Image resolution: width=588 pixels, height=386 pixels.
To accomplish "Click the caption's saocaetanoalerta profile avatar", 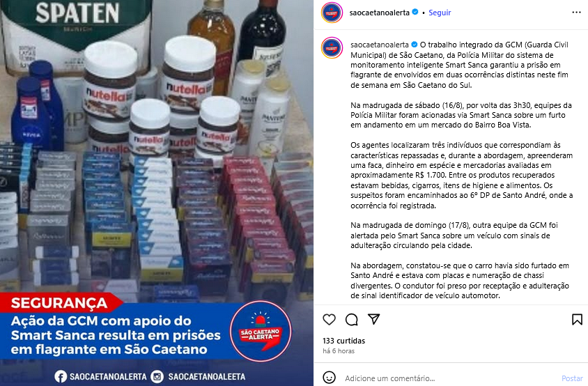I will [332, 48].
